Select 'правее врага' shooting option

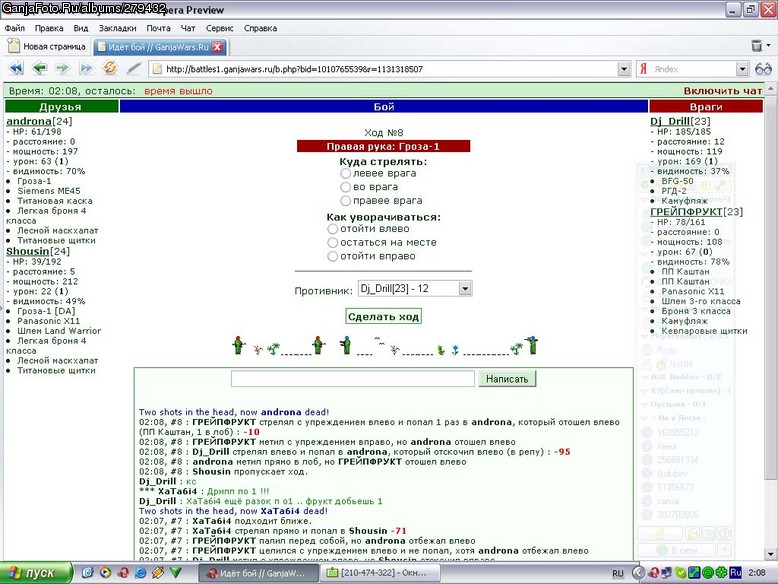tap(345, 200)
